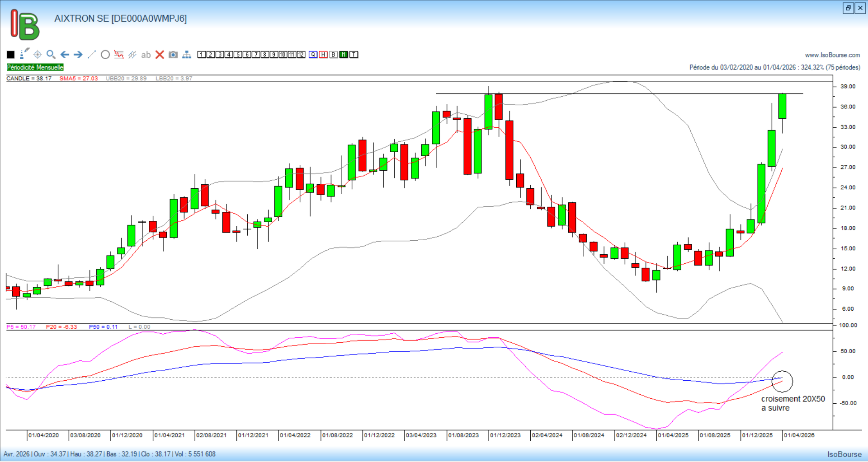This screenshot has height=462, width=868.
Task: Click the red X delete icon
Action: 160,55
